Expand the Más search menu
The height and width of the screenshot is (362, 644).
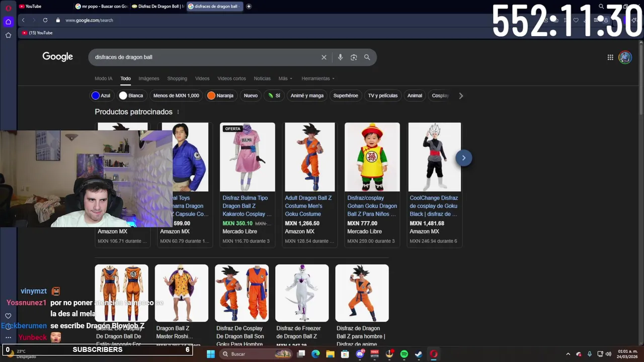point(285,78)
